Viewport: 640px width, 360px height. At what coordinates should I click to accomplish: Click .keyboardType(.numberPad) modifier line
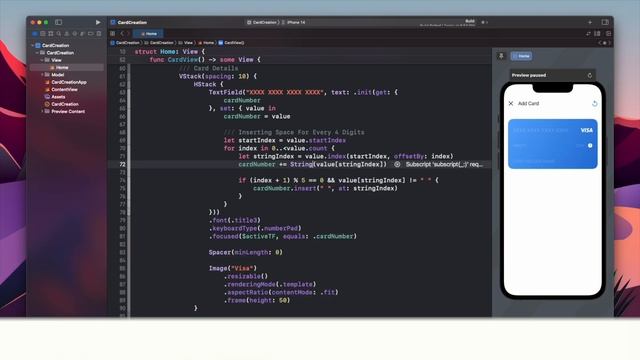[x=255, y=228]
